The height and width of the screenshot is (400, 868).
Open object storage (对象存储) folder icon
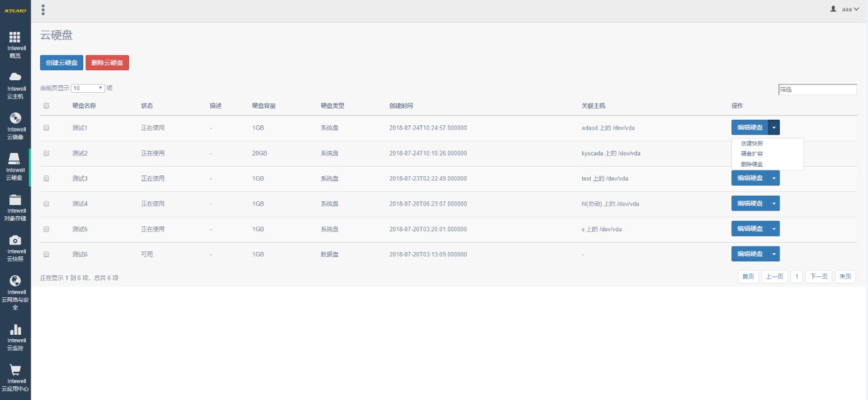click(15, 199)
